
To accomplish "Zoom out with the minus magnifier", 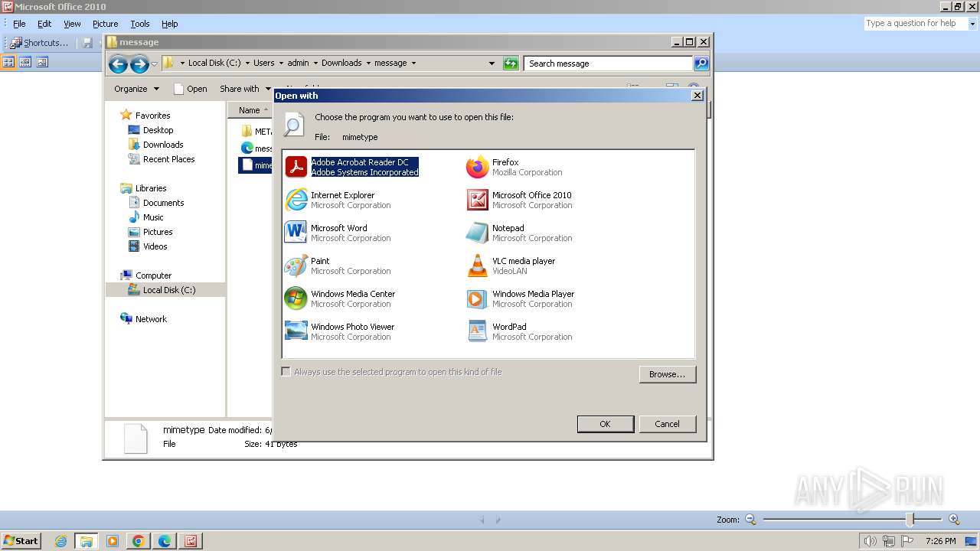I will click(x=750, y=520).
